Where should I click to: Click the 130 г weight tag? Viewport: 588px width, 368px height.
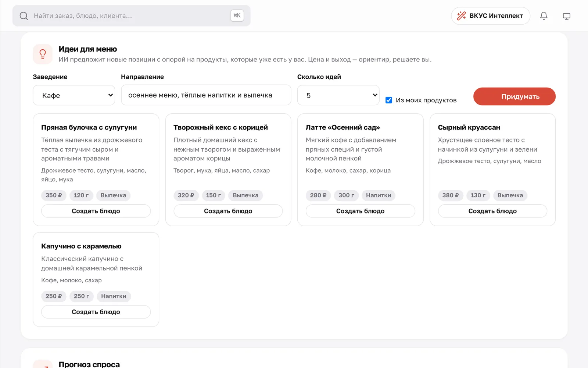pyautogui.click(x=478, y=195)
